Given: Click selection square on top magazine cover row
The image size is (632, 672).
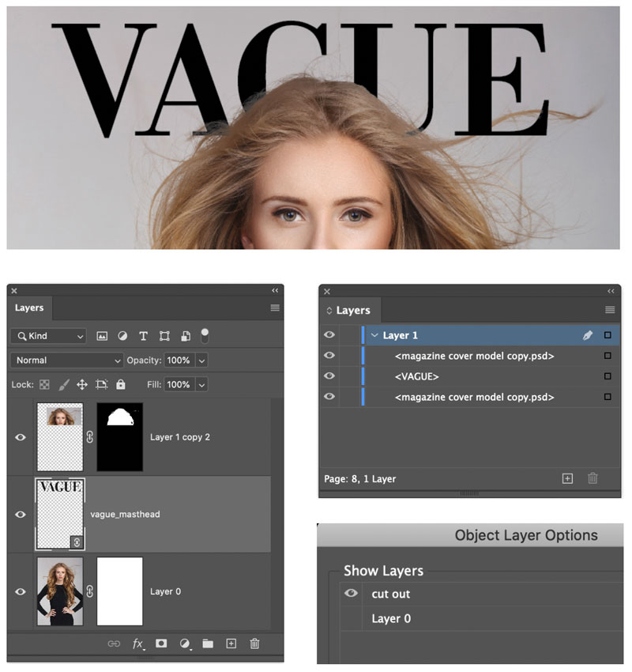Looking at the screenshot, I should coord(608,356).
